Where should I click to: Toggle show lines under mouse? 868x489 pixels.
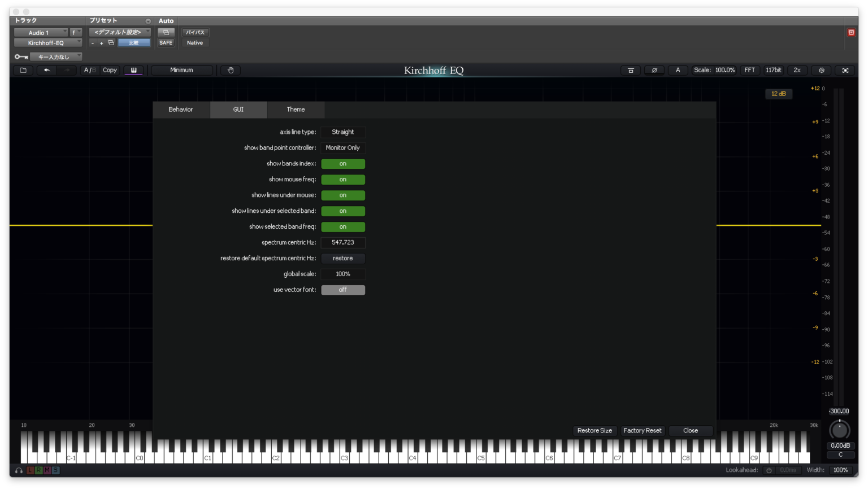(343, 195)
